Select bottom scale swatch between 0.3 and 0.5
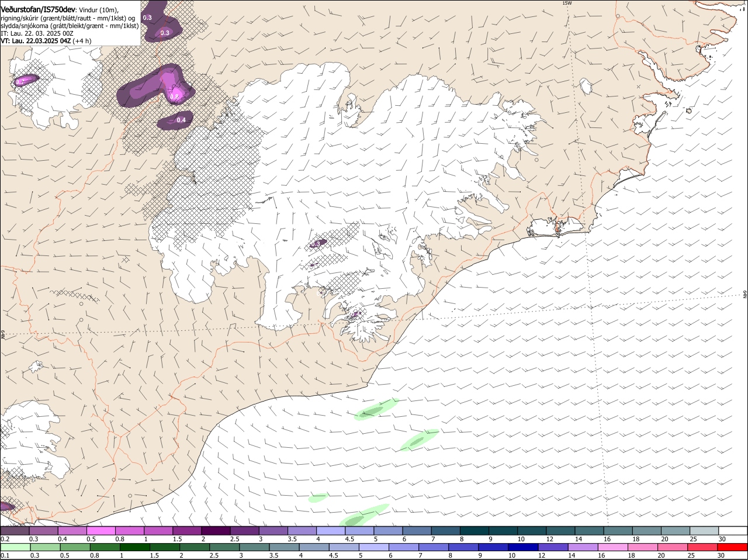Viewport: 748px width, 560px height. 46,547
